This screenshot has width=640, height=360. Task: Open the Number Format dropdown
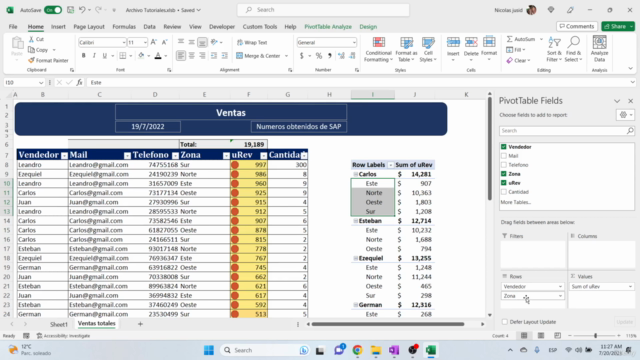tap(354, 42)
